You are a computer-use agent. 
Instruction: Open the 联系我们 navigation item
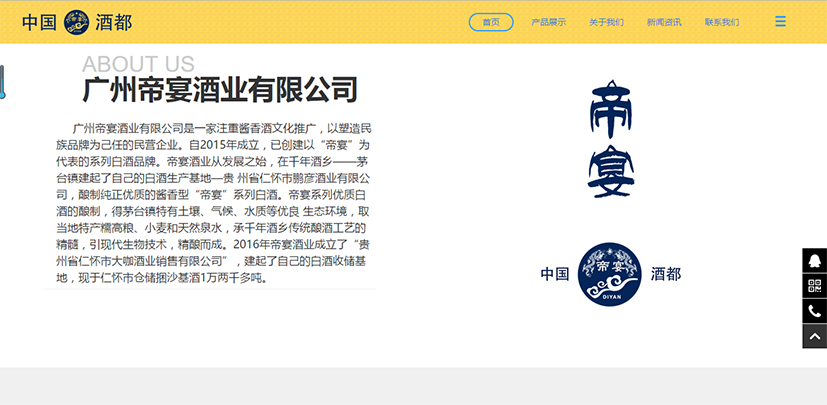(x=722, y=22)
